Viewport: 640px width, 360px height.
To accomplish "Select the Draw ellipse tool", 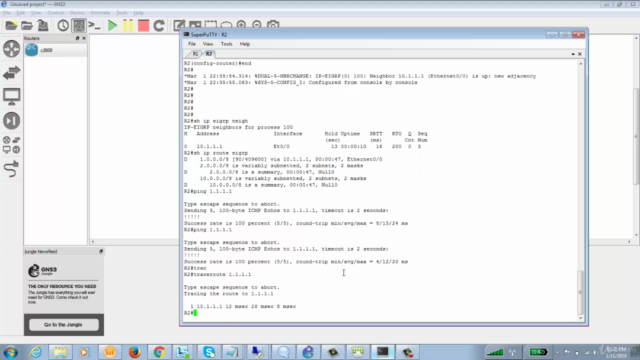I will pyautogui.click(x=226, y=25).
